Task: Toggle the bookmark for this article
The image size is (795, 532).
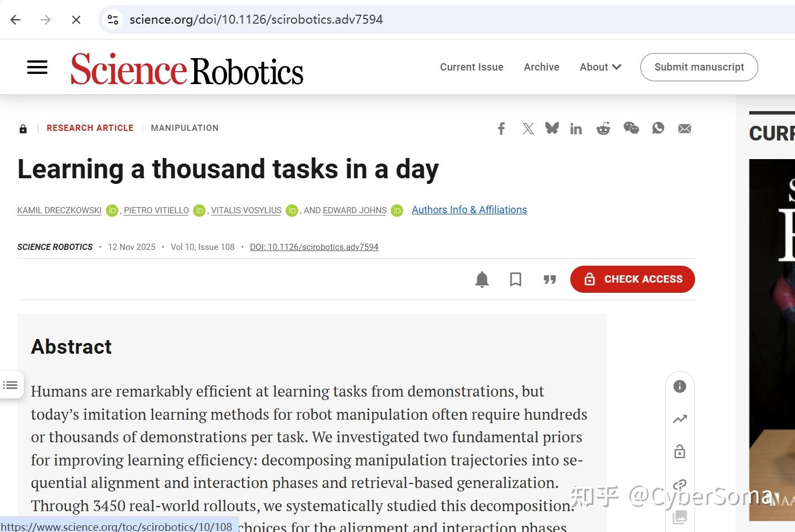Action: 516,279
